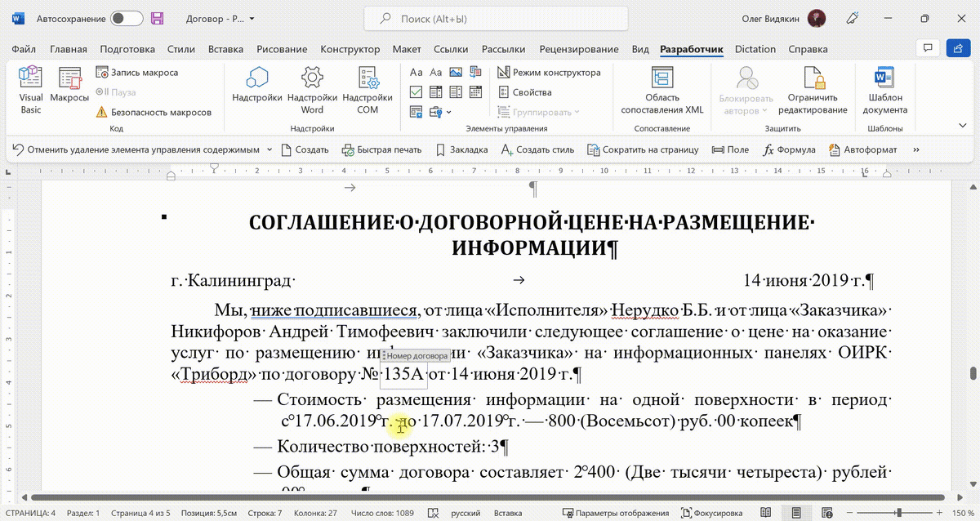Screen dimensions: 980x521
Task: Open the Макросы dialog icon
Action: click(69, 82)
